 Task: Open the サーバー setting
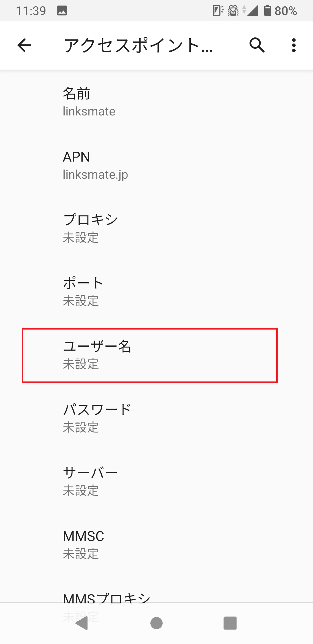(x=156, y=481)
